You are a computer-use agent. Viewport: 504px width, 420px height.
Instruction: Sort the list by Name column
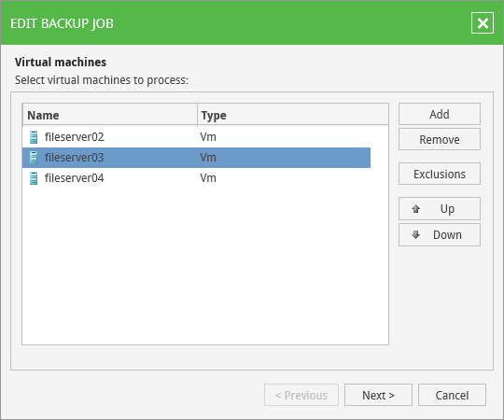click(109, 115)
